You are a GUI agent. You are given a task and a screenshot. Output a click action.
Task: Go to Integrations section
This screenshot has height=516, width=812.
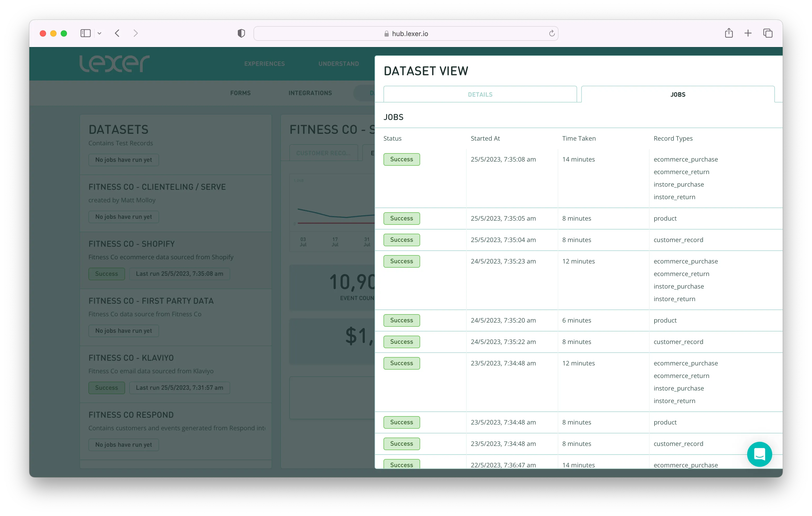tap(310, 93)
